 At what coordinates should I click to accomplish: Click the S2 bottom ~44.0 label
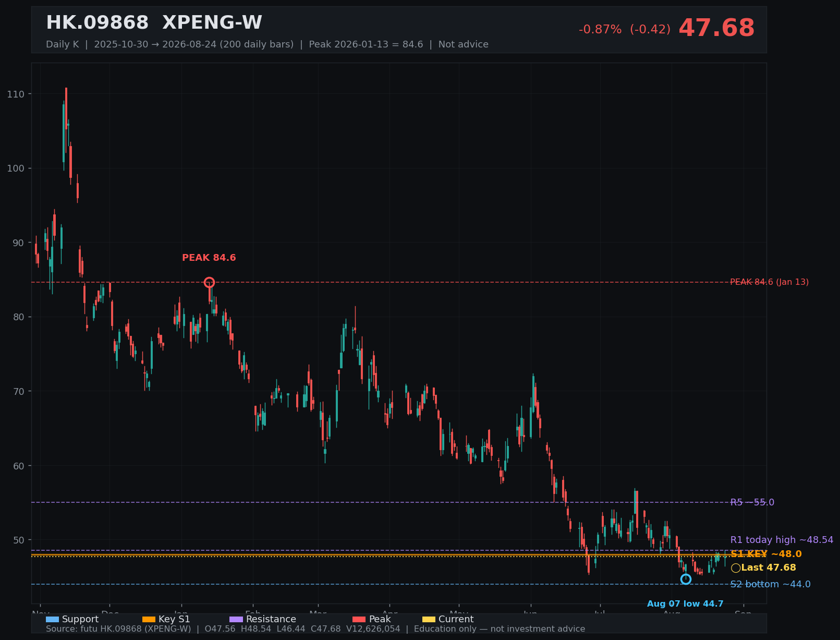[770, 584]
